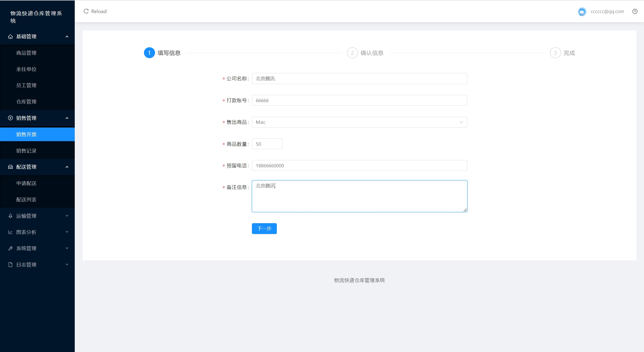The image size is (644, 352).
Task: Collapse the 基础管理 submenu chevron
Action: 67,36
